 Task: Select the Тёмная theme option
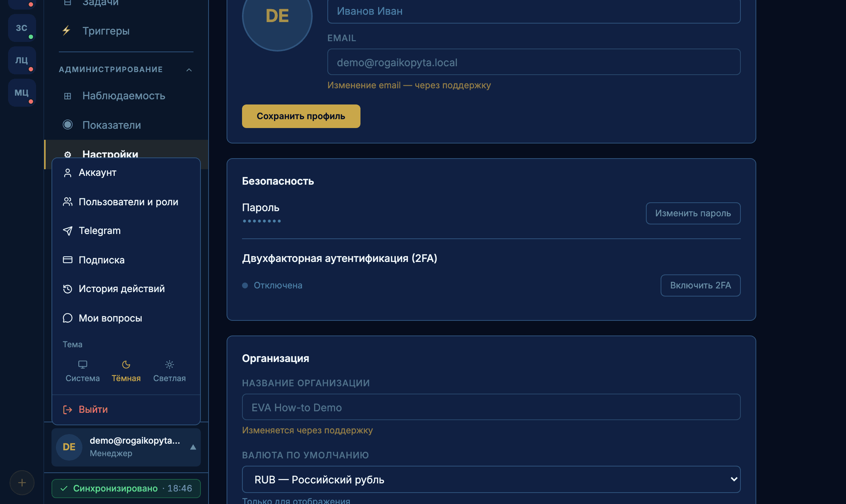(126, 371)
